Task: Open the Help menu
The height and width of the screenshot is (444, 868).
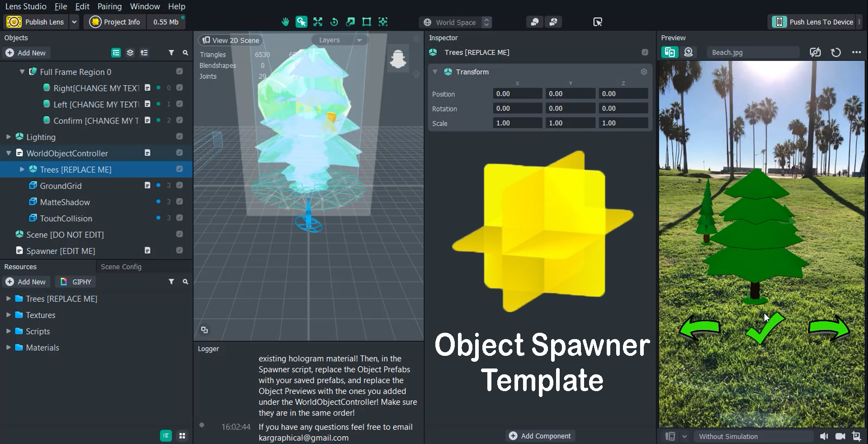Action: click(x=177, y=6)
